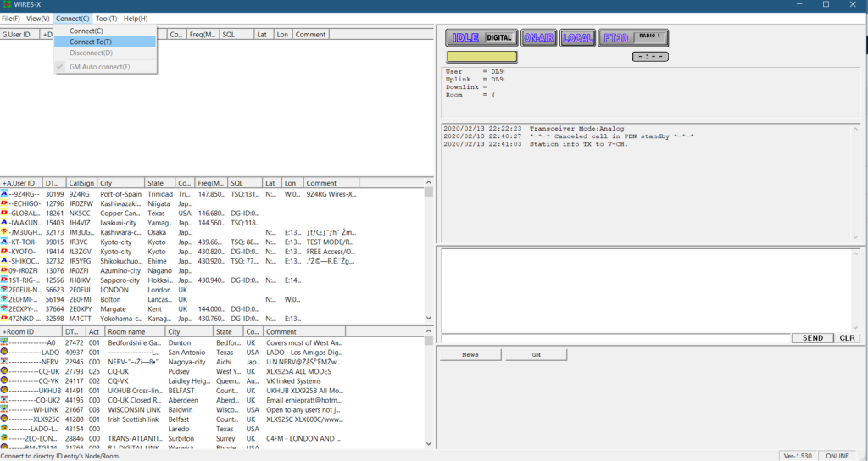Click the ON-AIR indicator button
Screen dimensions: 868x461
pyautogui.click(x=538, y=37)
